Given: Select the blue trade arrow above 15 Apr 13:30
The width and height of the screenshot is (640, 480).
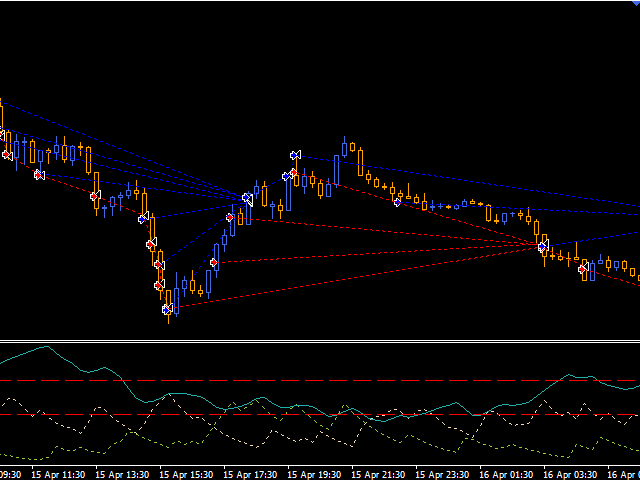Looking at the screenshot, I should point(143,218).
